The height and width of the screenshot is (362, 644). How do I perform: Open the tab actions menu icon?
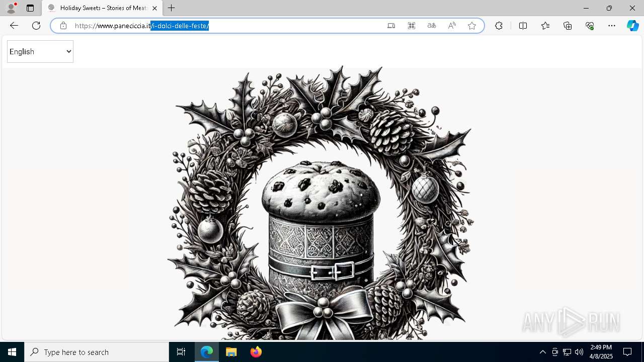[30, 8]
